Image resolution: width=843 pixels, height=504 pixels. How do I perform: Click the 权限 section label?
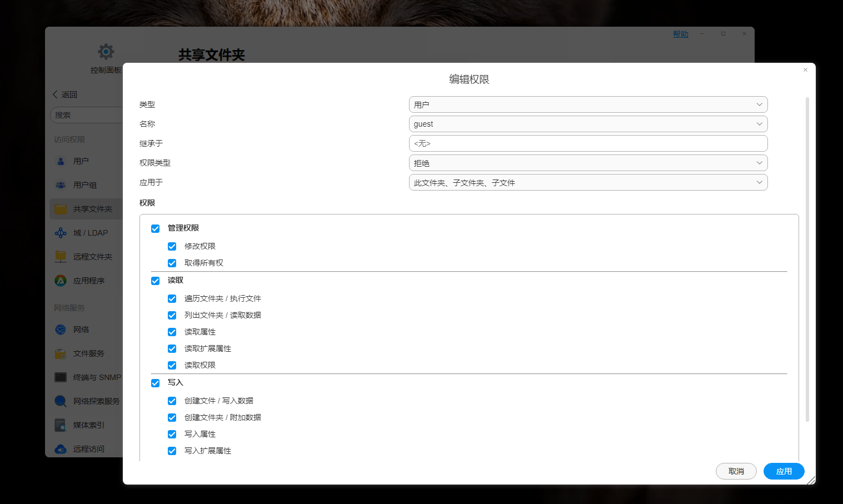147,203
